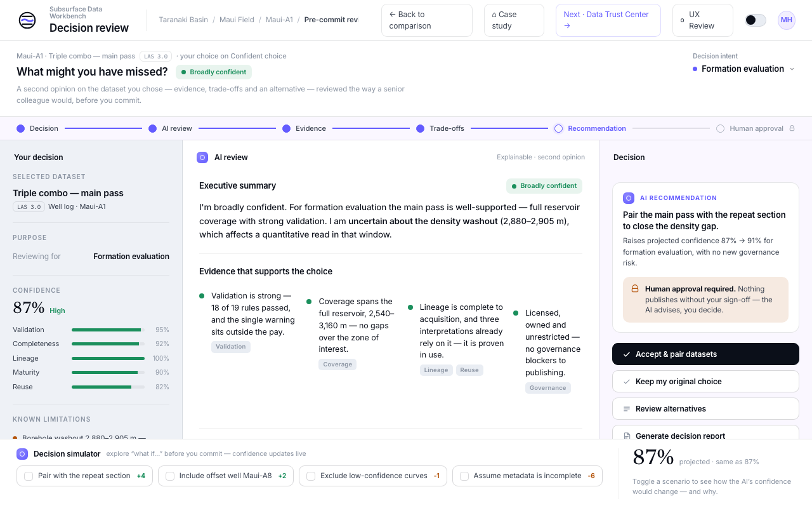Click Accept & pair datasets
This screenshot has width=812, height=508.
[705, 354]
